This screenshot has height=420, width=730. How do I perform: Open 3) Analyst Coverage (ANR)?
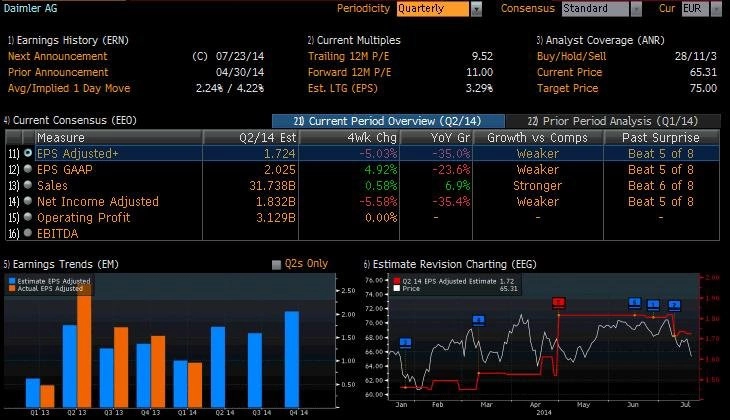601,41
